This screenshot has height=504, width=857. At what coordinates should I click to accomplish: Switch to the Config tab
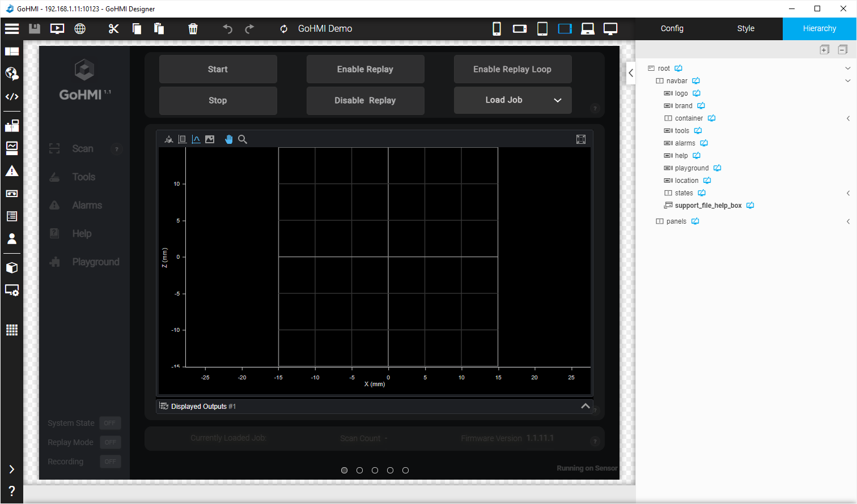point(672,29)
